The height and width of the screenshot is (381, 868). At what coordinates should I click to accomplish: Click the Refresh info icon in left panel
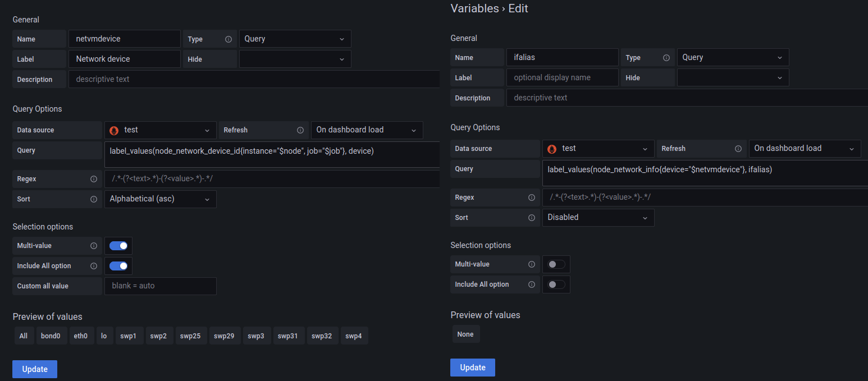(300, 130)
